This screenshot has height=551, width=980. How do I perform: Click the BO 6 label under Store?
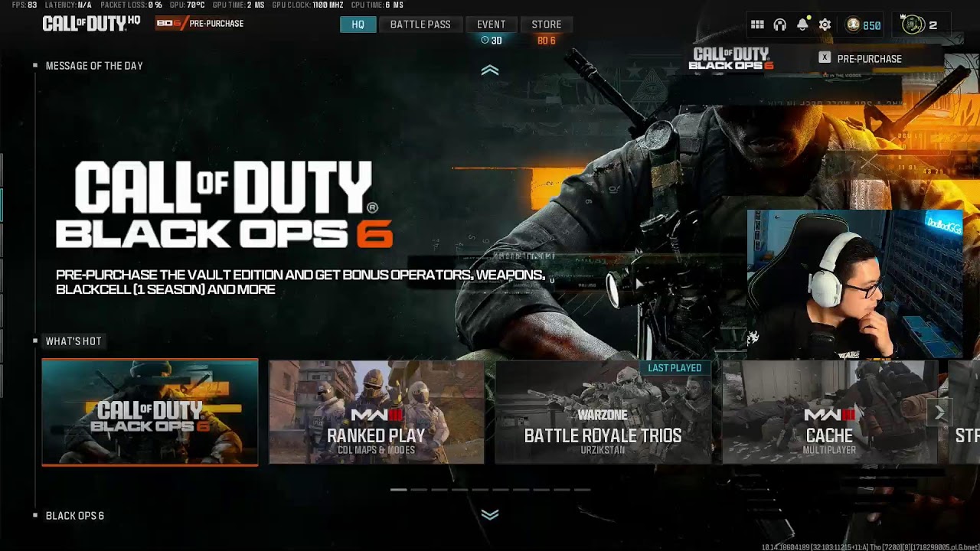(547, 41)
